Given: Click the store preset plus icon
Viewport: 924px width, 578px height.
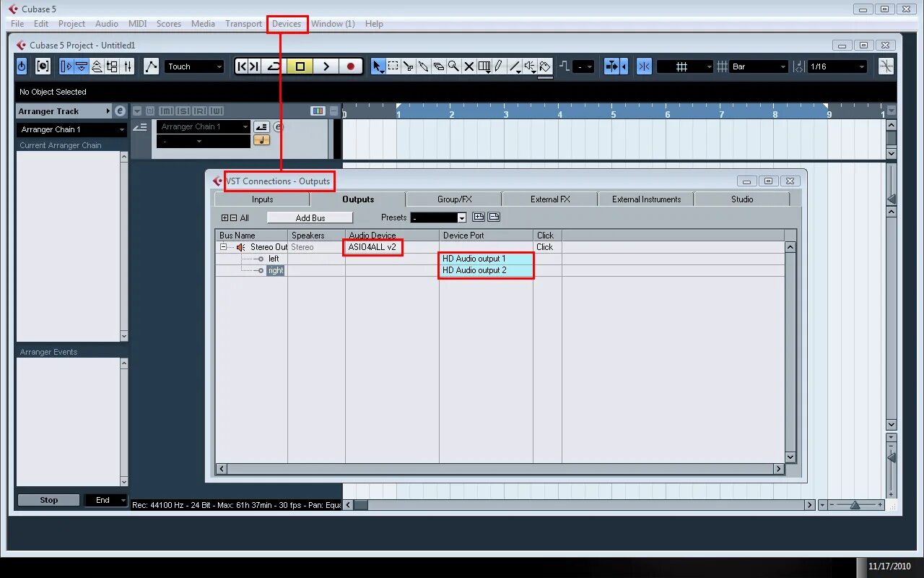Looking at the screenshot, I should coord(478,217).
